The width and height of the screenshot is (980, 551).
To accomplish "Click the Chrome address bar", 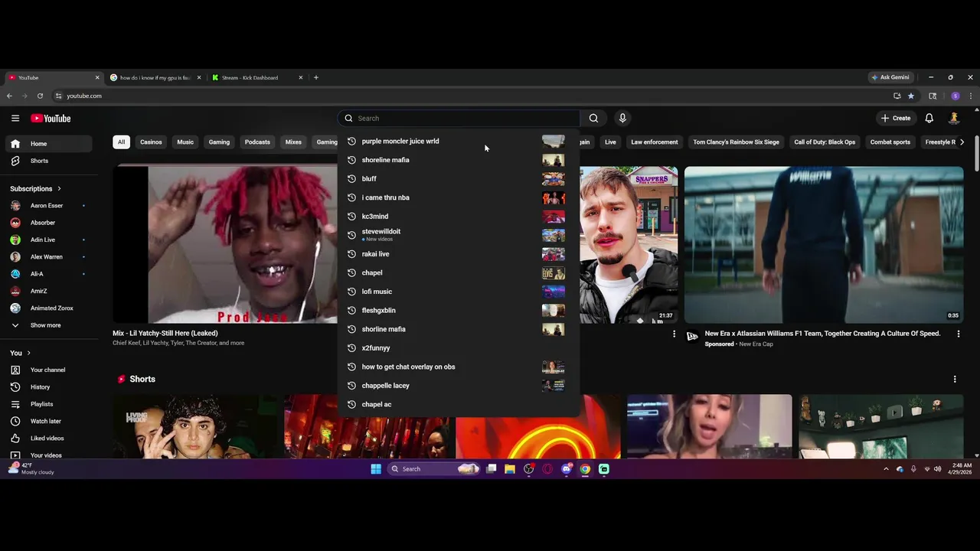I will [475, 96].
